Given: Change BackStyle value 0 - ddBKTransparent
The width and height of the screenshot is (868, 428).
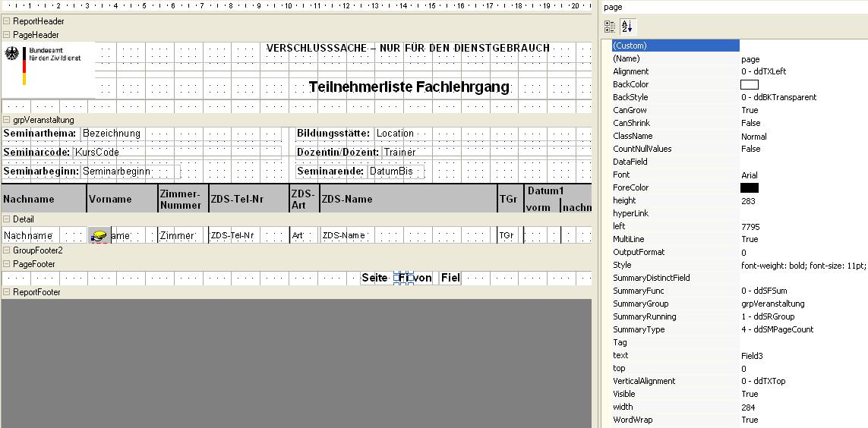Looking at the screenshot, I should click(778, 97).
